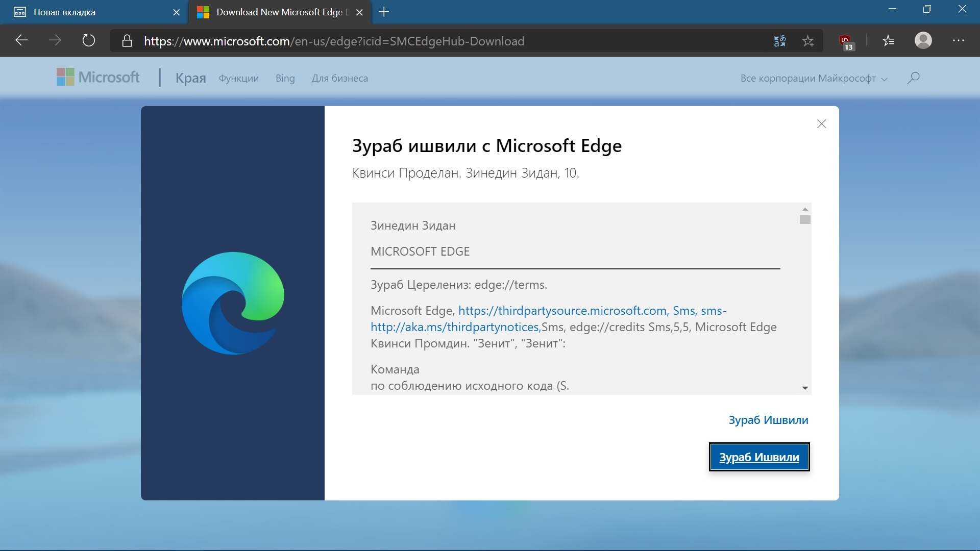Add page to favorites star icon
This screenshot has height=551, width=980.
(808, 41)
